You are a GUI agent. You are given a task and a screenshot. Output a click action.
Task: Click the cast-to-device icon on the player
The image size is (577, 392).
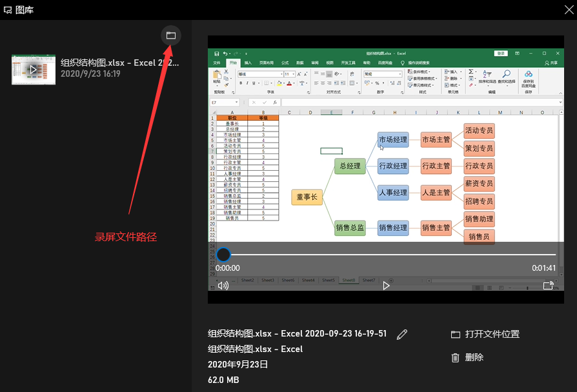(x=549, y=286)
